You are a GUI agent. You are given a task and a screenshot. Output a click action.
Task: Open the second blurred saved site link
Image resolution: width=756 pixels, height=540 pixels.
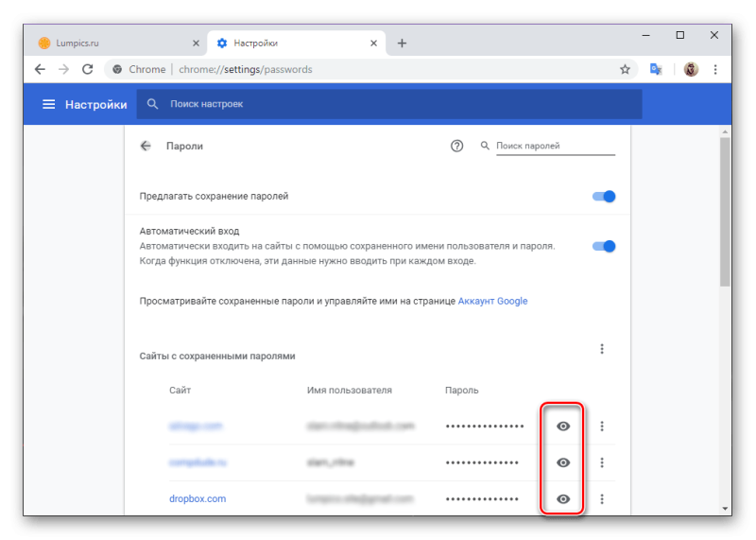tap(198, 462)
